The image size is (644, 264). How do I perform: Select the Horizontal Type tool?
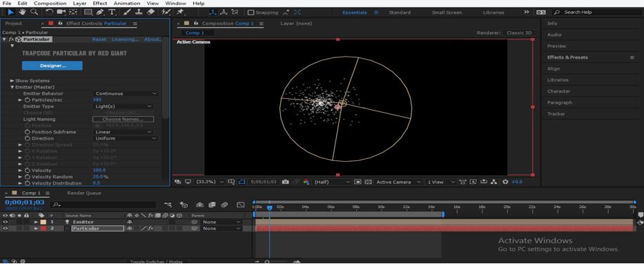pos(112,12)
